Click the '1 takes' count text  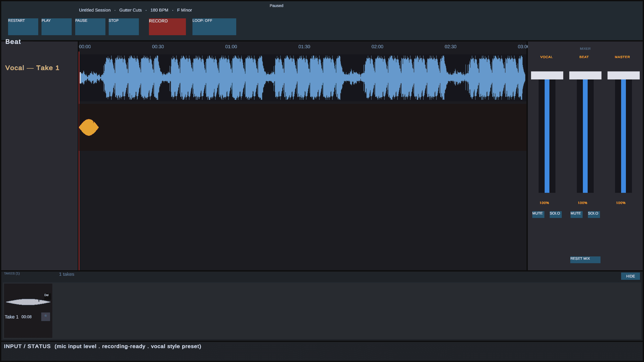click(66, 274)
